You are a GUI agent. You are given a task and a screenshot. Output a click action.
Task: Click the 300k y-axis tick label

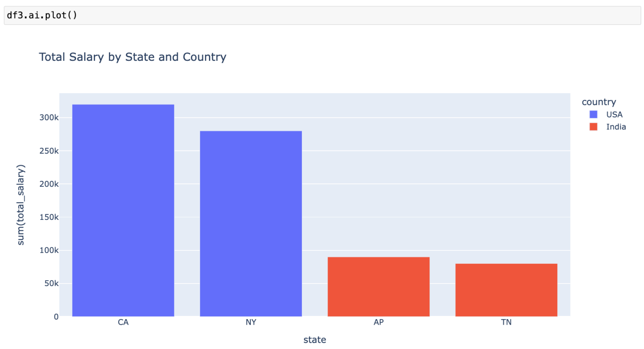(x=49, y=117)
